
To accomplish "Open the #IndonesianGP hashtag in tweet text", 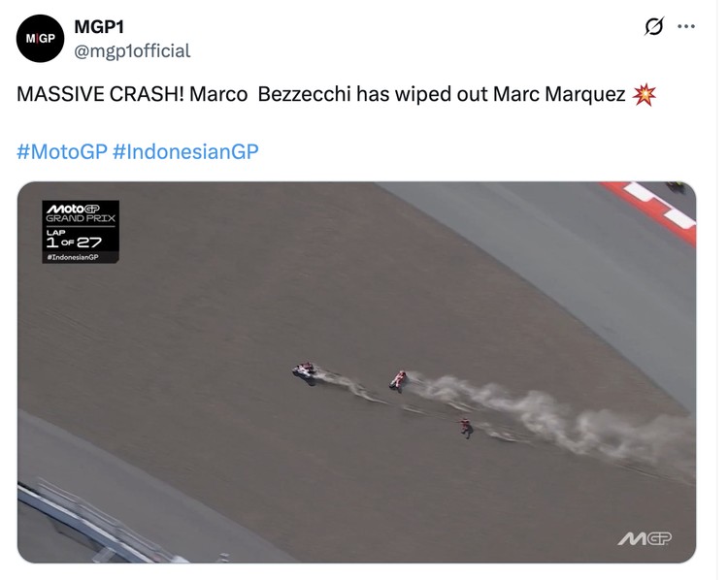I will click(x=185, y=151).
